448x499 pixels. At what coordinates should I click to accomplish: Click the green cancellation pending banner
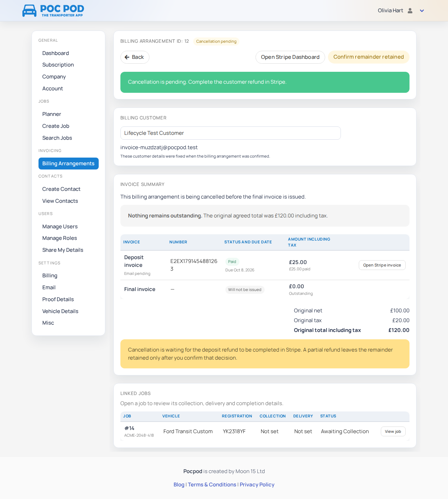pos(265,82)
